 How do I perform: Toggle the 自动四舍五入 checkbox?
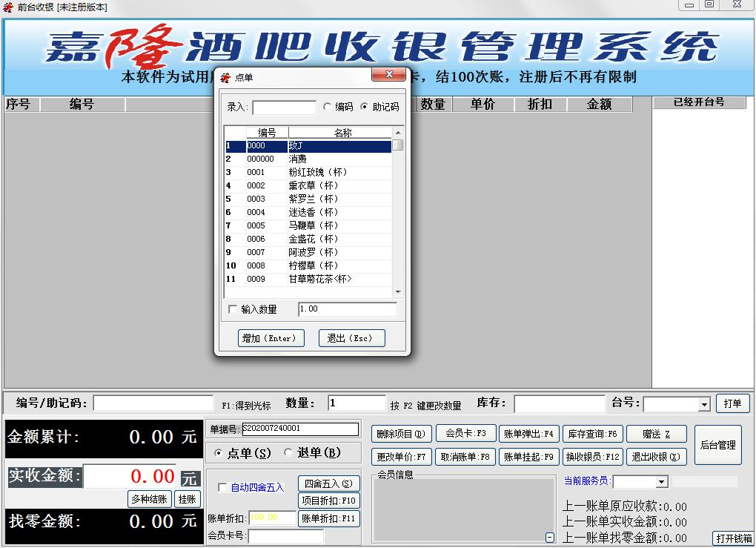coord(222,487)
